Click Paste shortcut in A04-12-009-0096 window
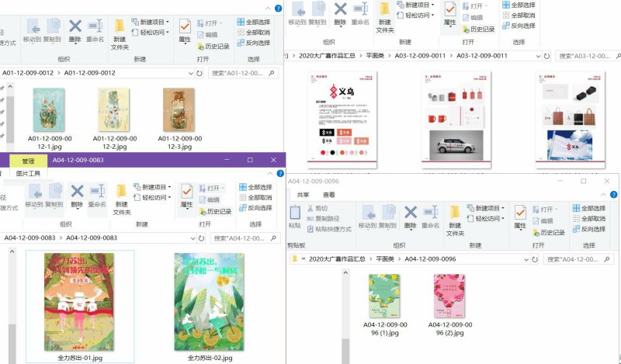Image resolution: width=621 pixels, height=364 pixels. point(329,229)
